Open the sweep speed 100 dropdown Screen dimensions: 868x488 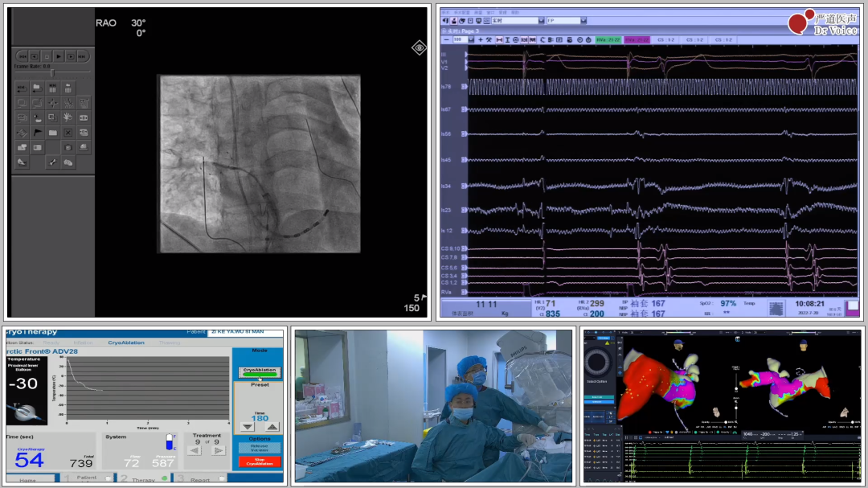click(x=469, y=39)
